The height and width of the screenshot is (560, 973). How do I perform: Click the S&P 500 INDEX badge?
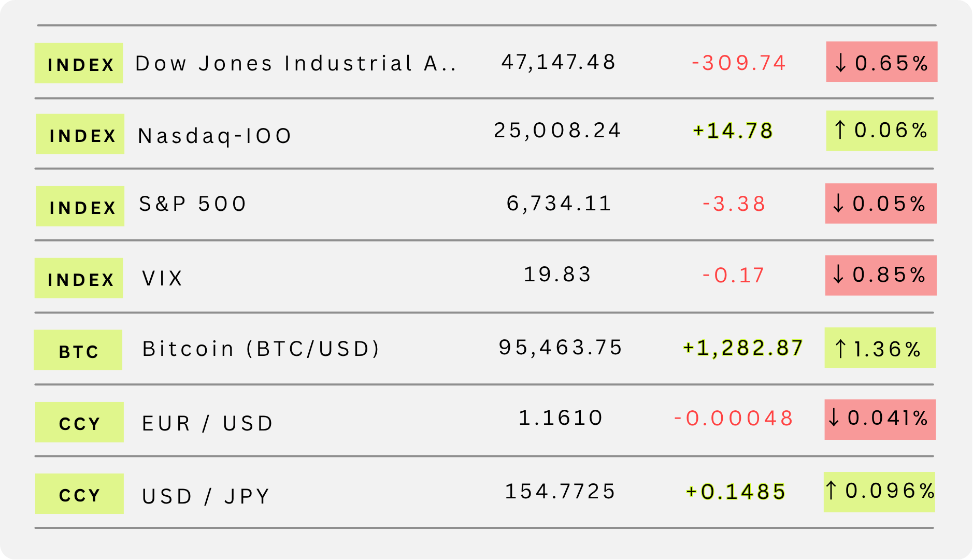point(80,206)
